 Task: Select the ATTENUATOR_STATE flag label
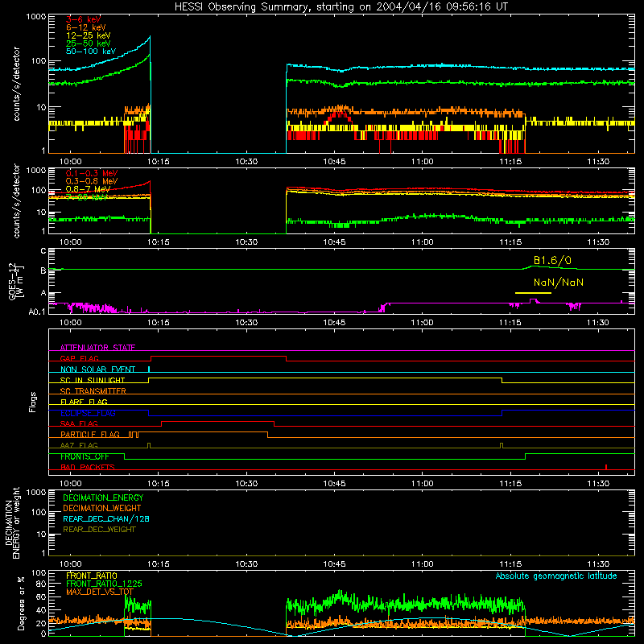[x=97, y=348]
